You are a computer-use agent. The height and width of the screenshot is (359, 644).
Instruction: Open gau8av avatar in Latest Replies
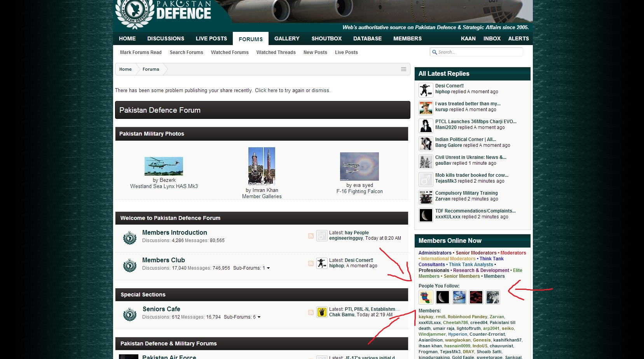[x=426, y=161]
